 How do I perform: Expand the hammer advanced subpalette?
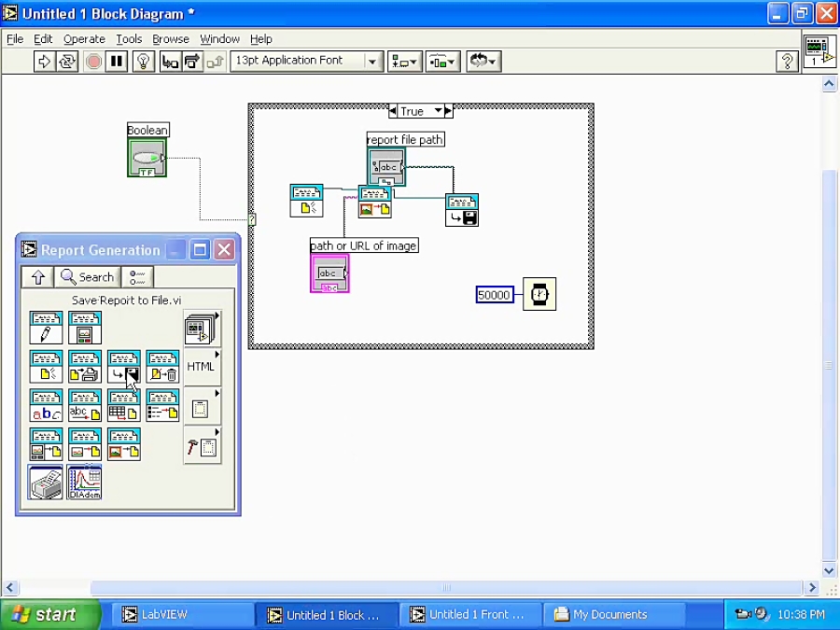[x=202, y=445]
